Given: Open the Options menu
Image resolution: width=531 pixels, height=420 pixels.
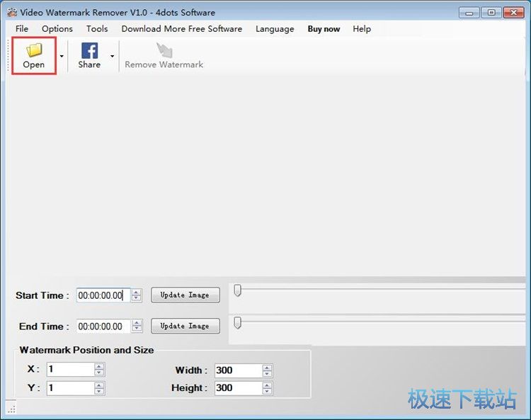Looking at the screenshot, I should coord(57,29).
